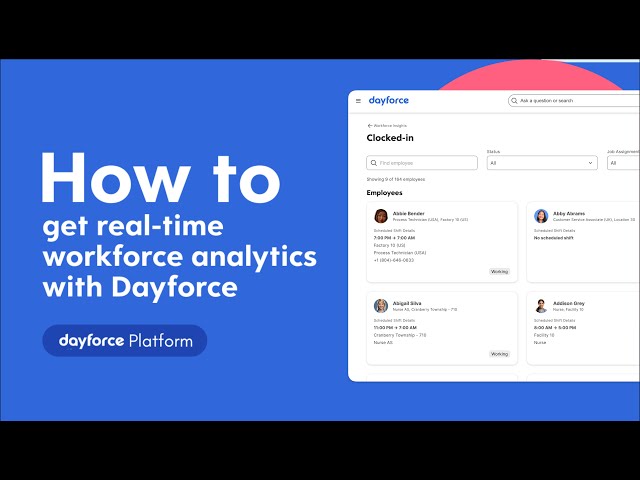640x480 pixels.
Task: Click the Working badge on Abbie Bender's card
Action: click(499, 271)
